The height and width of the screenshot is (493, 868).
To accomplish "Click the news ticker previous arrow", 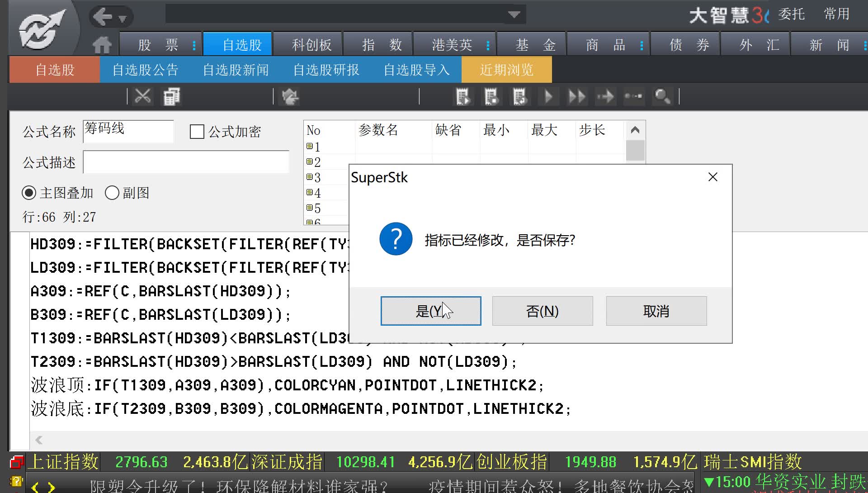I will 36,487.
